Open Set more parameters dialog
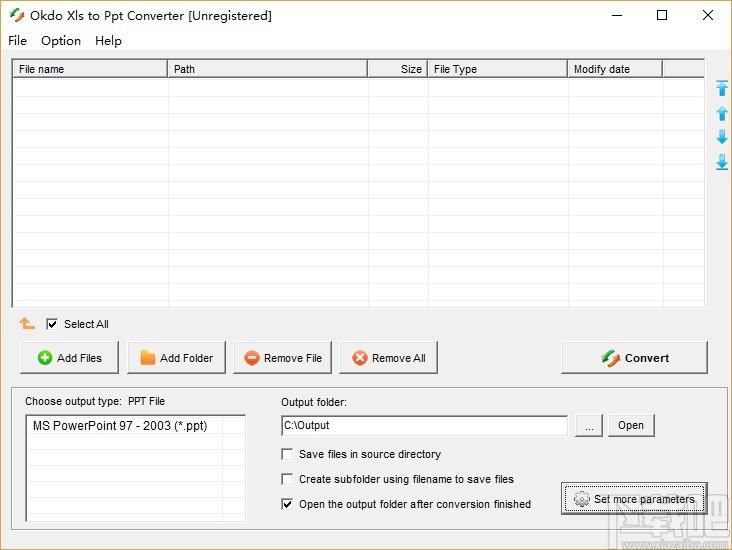732x550 pixels. (634, 499)
